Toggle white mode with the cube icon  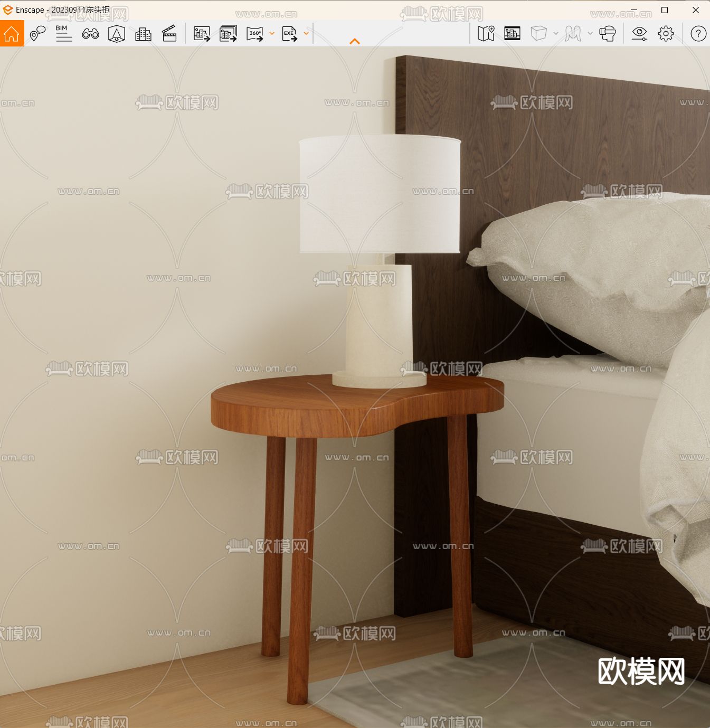click(x=539, y=33)
